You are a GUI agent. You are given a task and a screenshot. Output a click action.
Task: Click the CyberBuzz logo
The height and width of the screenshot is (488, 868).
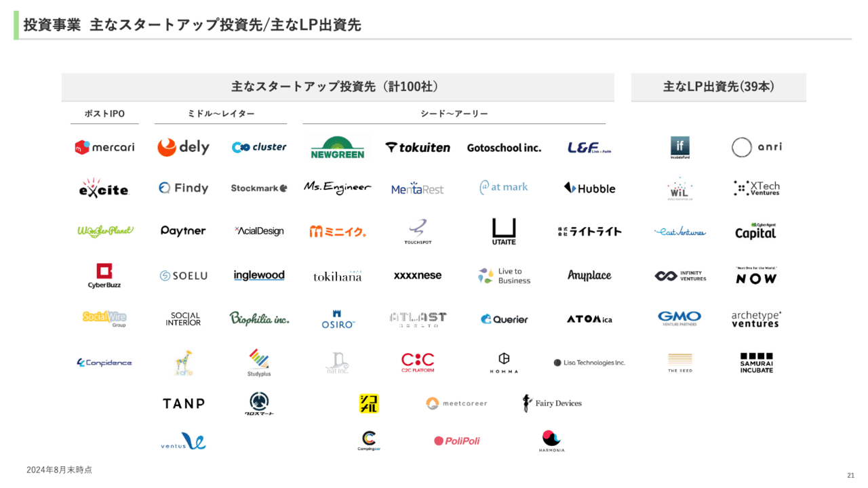pyautogui.click(x=104, y=276)
